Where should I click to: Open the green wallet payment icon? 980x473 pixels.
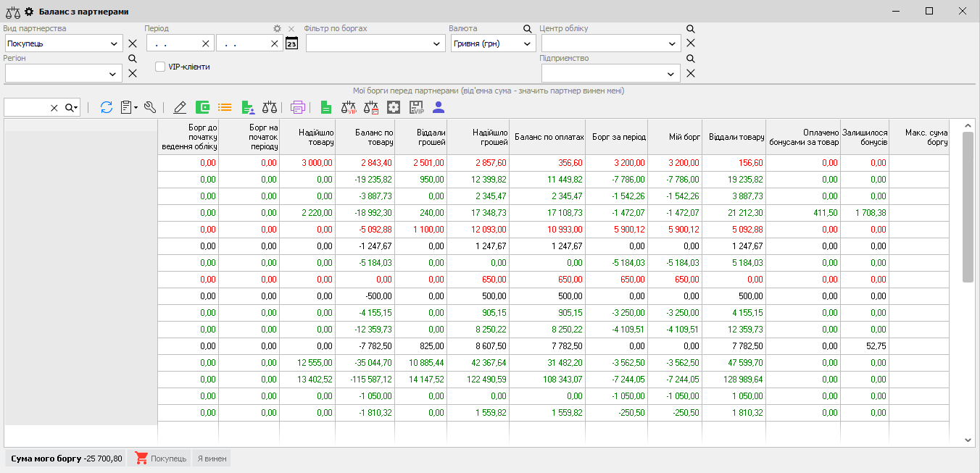(x=202, y=107)
